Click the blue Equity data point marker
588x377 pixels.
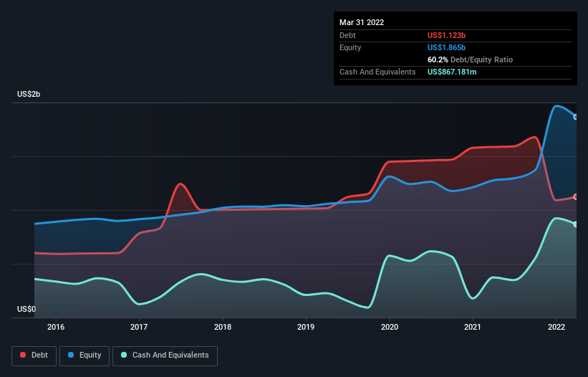(x=576, y=117)
